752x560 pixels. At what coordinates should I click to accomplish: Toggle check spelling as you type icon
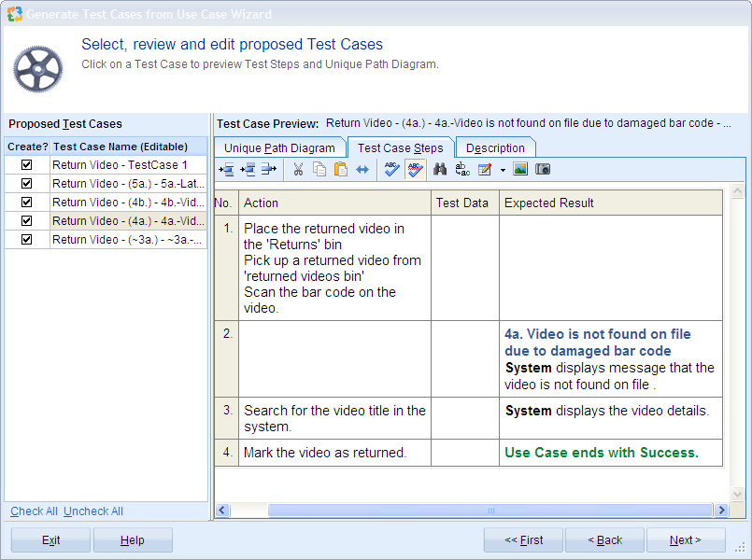tap(415, 169)
